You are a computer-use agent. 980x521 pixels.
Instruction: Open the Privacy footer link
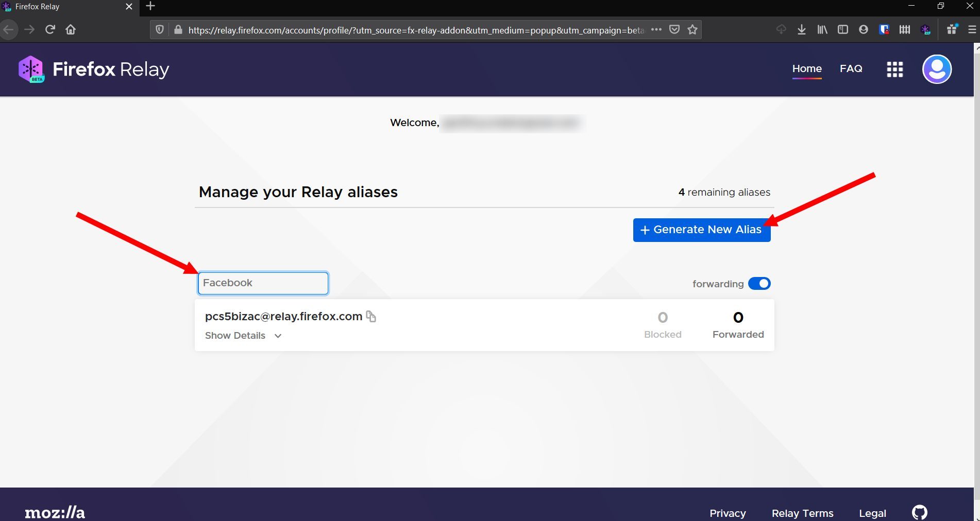(728, 513)
